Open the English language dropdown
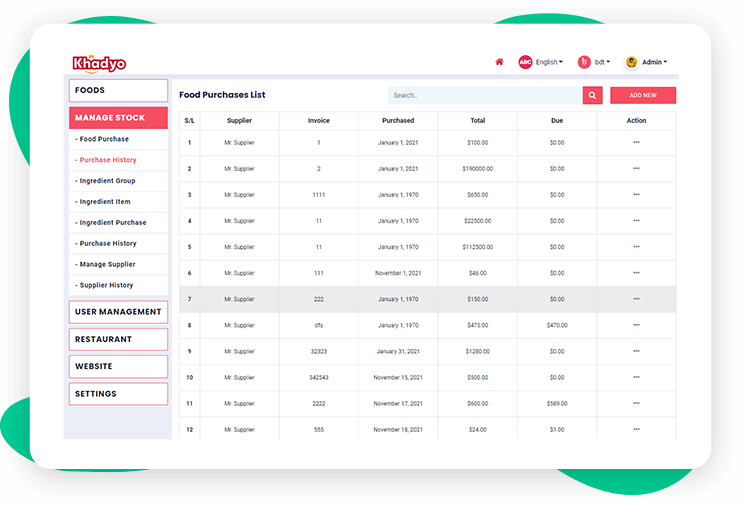741x505 pixels. pos(549,62)
